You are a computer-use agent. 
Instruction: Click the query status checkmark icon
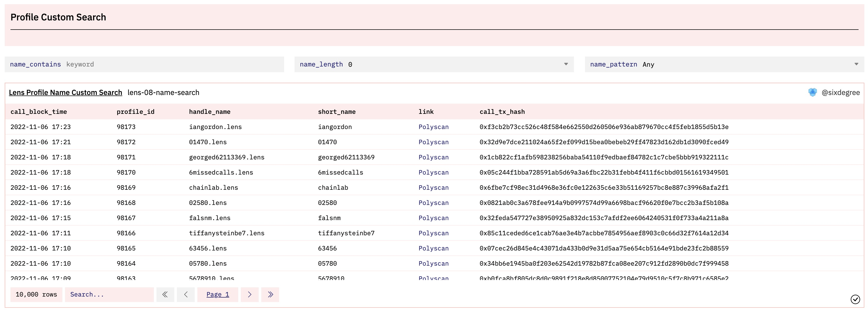pos(855,299)
